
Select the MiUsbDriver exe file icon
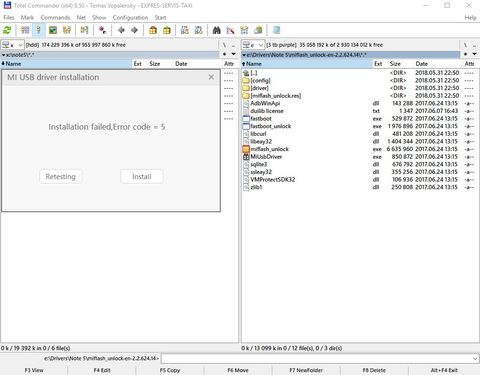(x=246, y=157)
